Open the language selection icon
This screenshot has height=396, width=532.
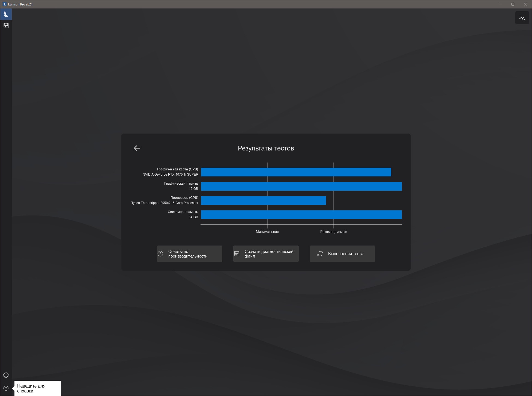[x=522, y=18]
